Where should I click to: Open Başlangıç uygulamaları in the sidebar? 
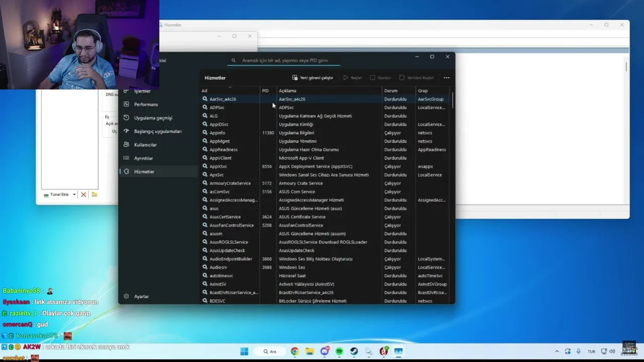click(x=157, y=131)
